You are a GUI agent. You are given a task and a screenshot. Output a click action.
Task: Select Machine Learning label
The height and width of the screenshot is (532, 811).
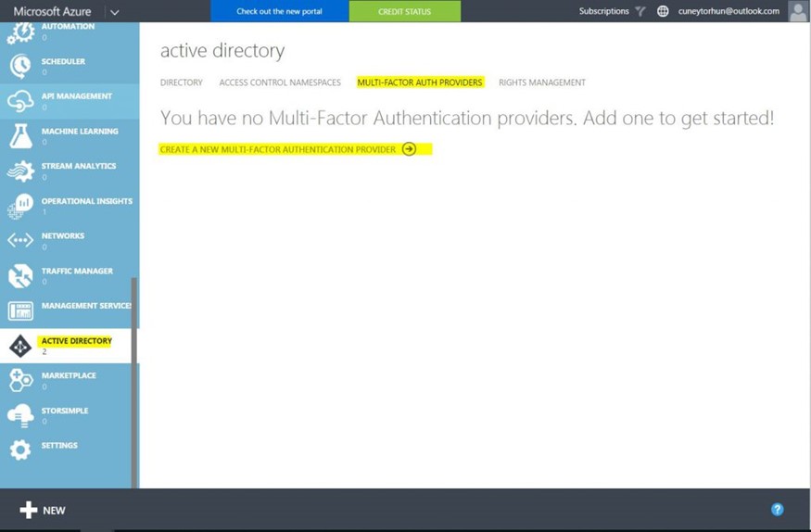click(x=80, y=131)
